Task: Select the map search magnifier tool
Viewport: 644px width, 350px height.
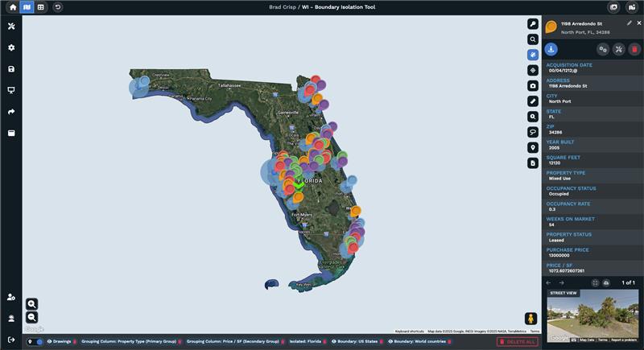Action: (x=533, y=39)
